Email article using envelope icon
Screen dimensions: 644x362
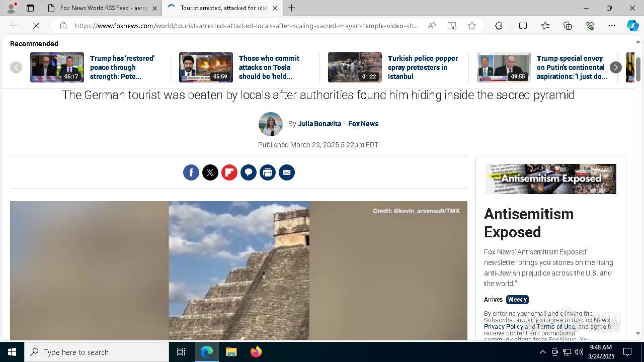[287, 172]
